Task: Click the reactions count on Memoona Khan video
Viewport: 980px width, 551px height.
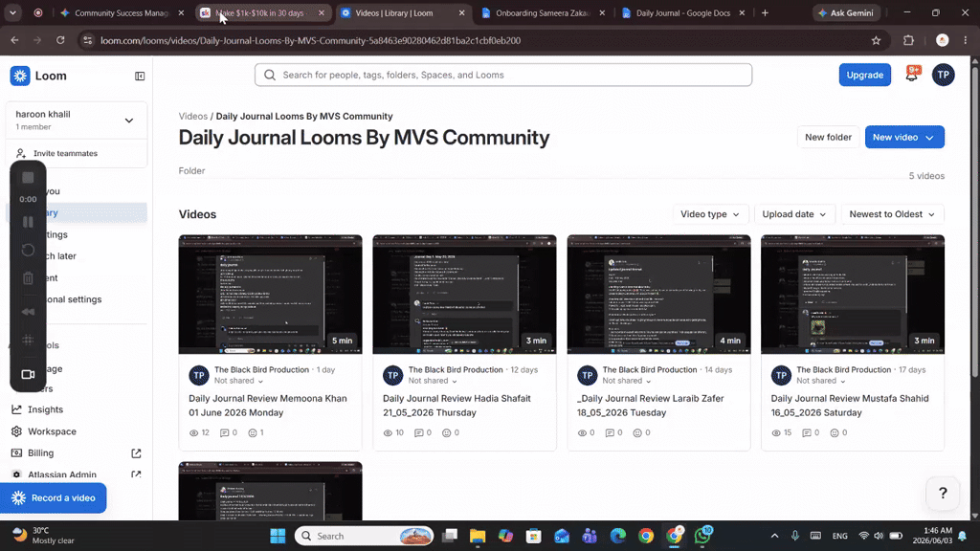Action: (256, 433)
